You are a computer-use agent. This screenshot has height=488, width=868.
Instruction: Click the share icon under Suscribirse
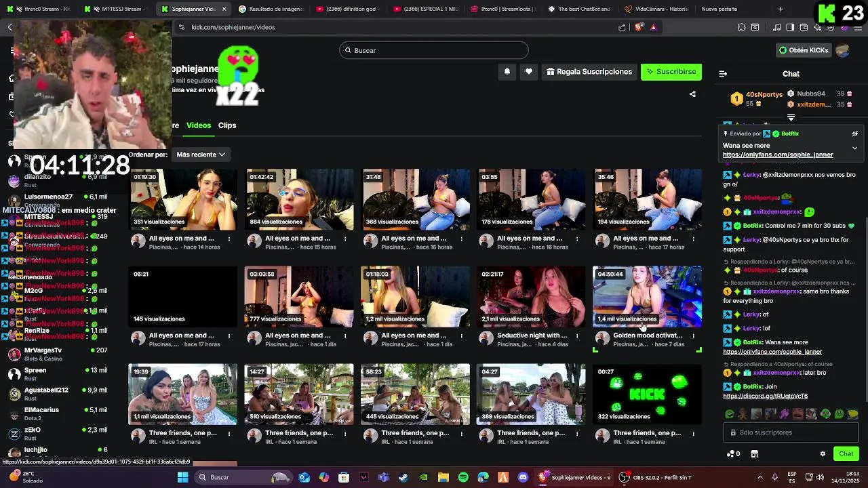692,94
